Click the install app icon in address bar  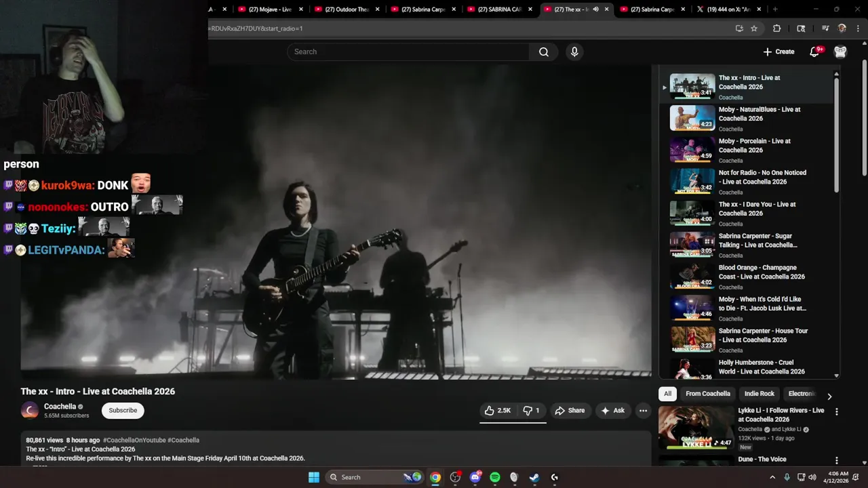(739, 28)
